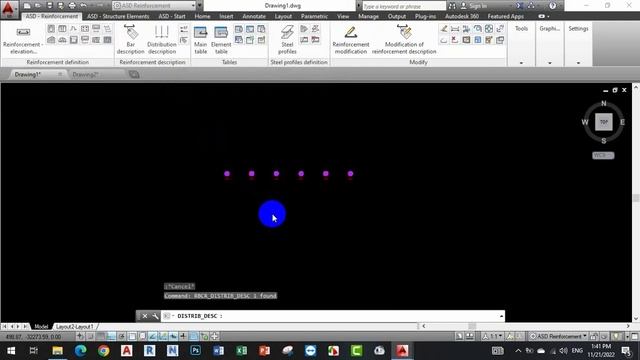Click the Sign In button
The width and height of the screenshot is (640, 360).
[473, 6]
